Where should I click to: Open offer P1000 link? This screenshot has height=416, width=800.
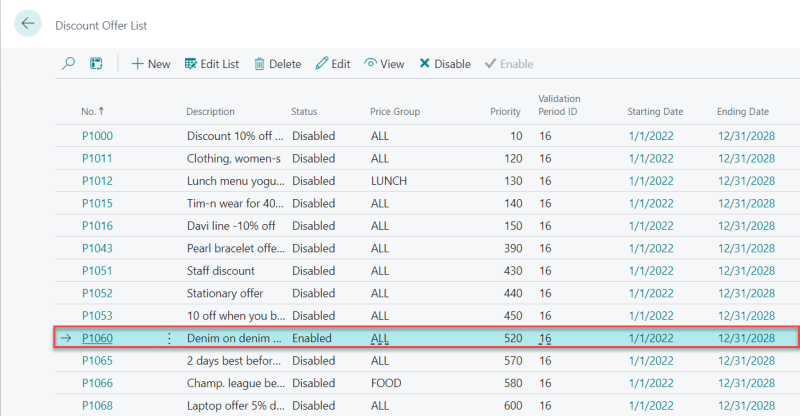pyautogui.click(x=97, y=136)
